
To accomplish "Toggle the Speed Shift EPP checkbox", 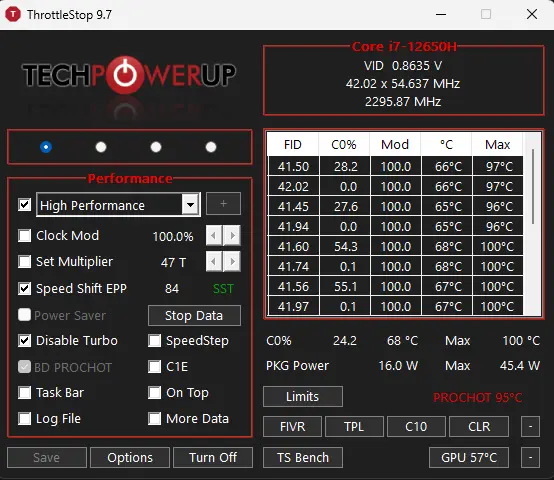I will coord(24,289).
